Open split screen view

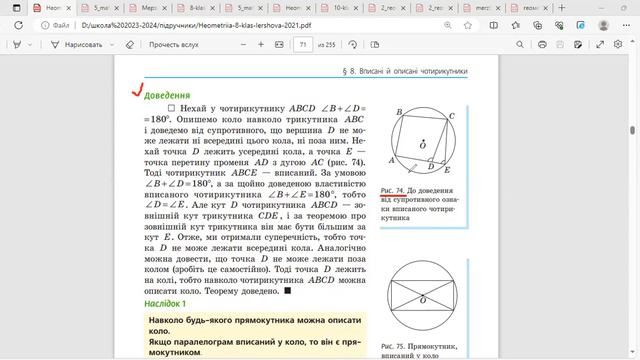[x=493, y=25]
